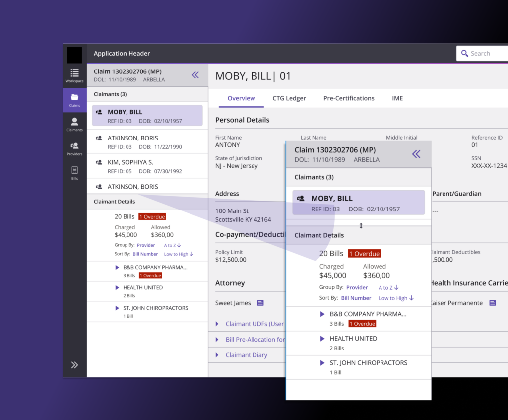508x420 pixels.
Task: Collapse the left claim panel with double-arrow
Action: tap(195, 75)
